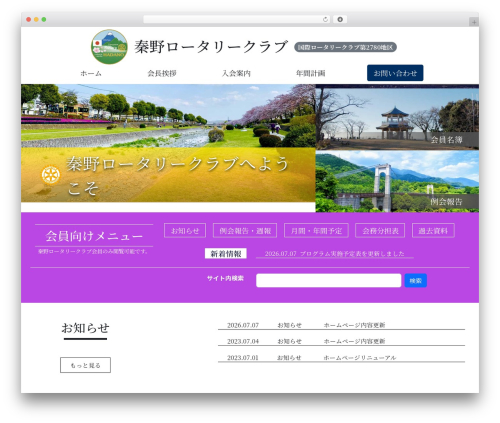The height and width of the screenshot is (423, 500).
Task: Open the 2026.07.07 ホームページ内容更新 entry
Action: pyautogui.click(x=341, y=325)
